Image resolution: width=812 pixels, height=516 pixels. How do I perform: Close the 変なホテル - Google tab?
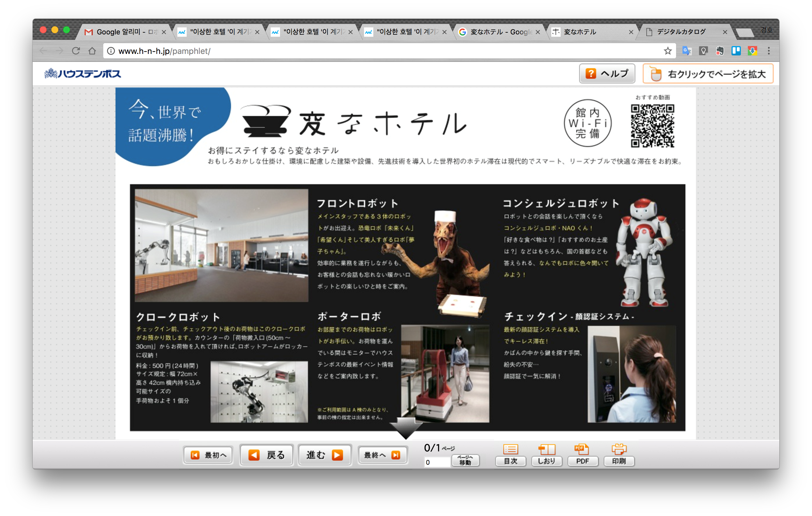click(x=538, y=32)
